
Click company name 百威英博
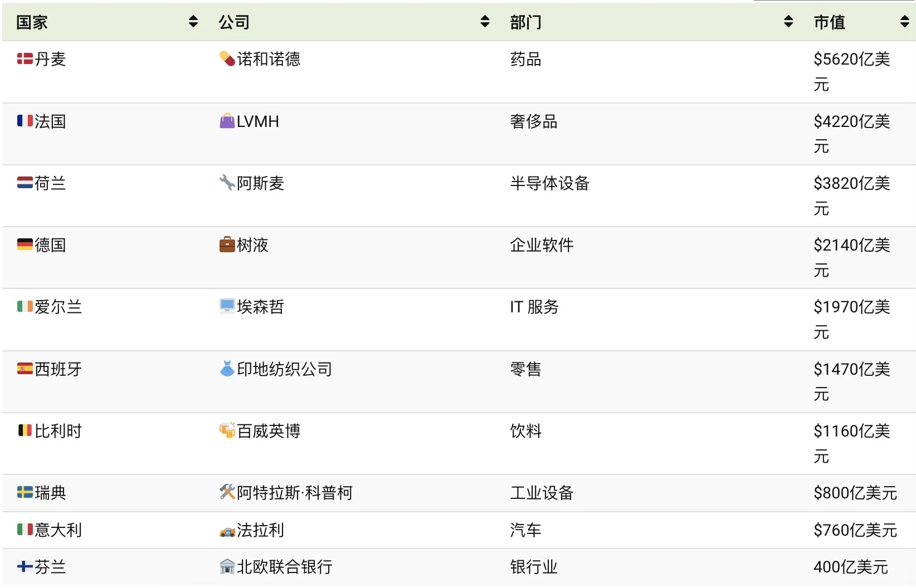(x=269, y=431)
